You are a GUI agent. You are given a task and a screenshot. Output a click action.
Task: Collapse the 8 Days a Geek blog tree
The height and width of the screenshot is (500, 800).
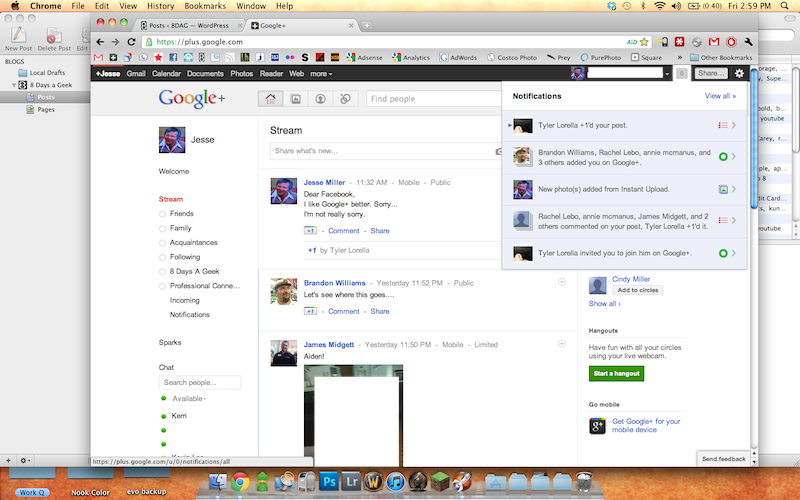tap(14, 85)
